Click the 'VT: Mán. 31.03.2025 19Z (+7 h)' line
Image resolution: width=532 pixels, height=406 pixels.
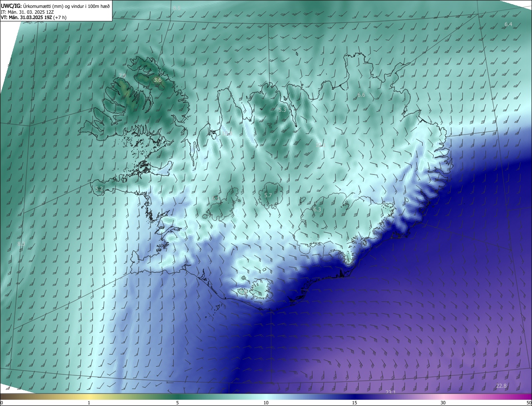point(34,17)
